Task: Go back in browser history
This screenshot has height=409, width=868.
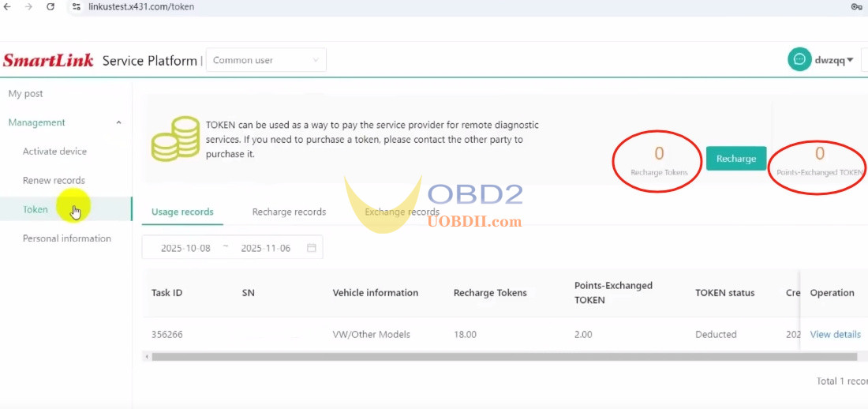Action: point(7,6)
